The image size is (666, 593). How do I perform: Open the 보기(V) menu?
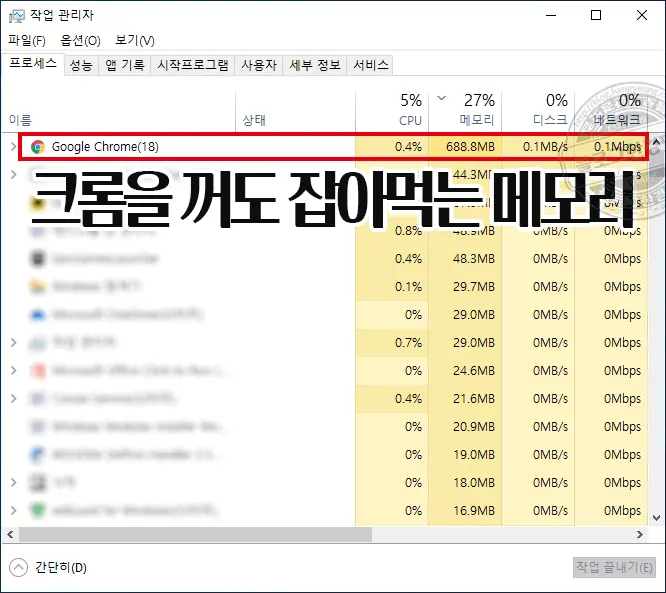135,40
